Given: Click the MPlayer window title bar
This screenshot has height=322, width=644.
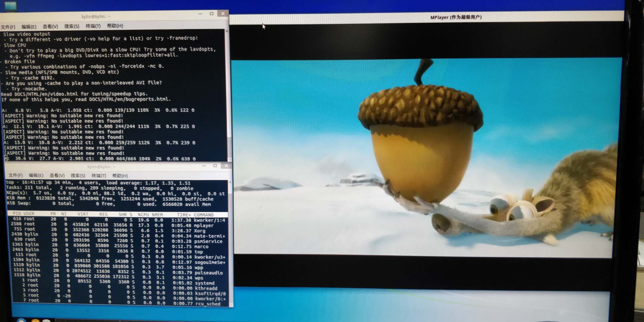Looking at the screenshot, I should point(456,17).
